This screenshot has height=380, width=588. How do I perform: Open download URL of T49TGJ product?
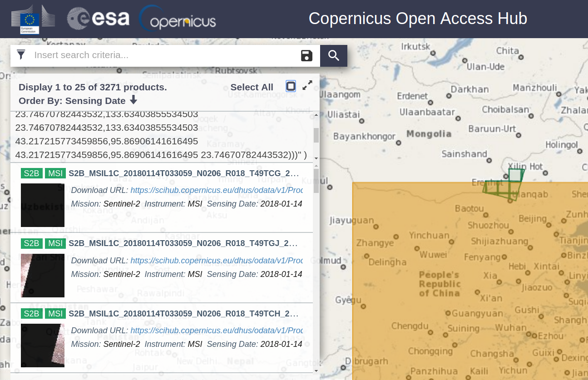point(217,260)
